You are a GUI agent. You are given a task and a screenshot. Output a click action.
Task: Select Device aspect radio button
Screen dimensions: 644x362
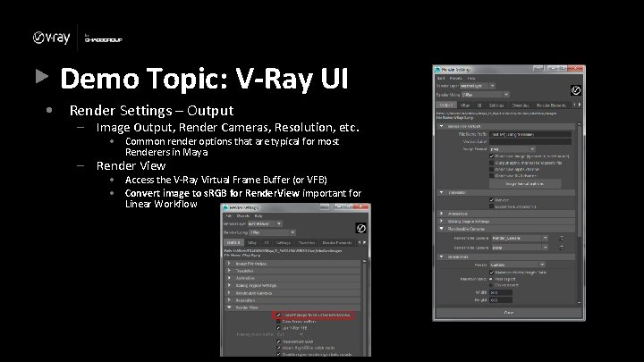(491, 285)
